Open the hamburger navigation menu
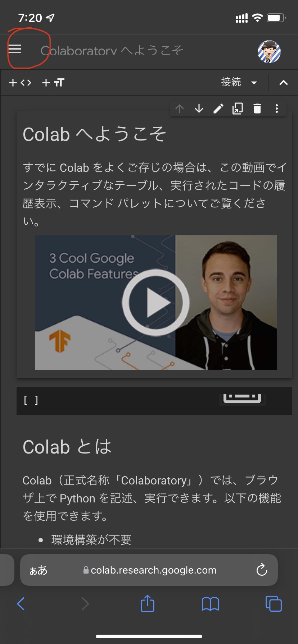 pos(15,49)
